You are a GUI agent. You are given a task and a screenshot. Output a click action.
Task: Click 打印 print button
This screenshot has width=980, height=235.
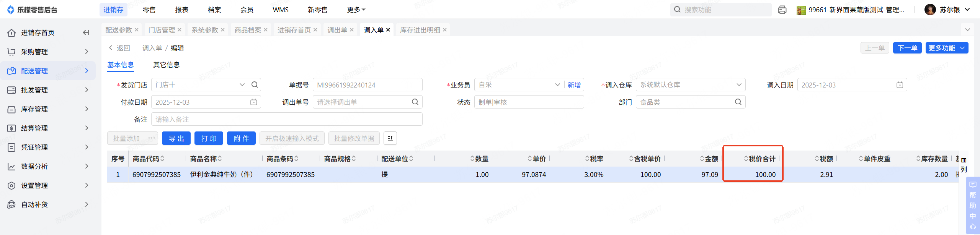click(209, 138)
